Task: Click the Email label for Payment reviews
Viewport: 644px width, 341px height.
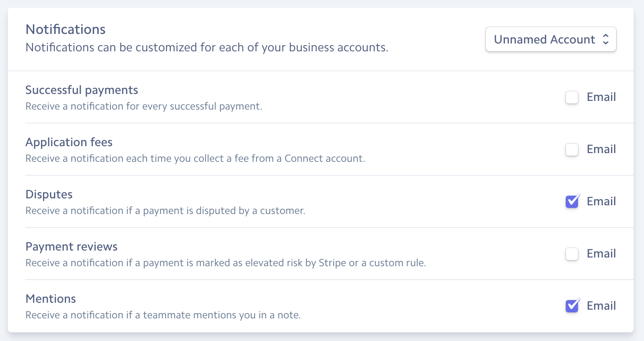Action: click(601, 254)
